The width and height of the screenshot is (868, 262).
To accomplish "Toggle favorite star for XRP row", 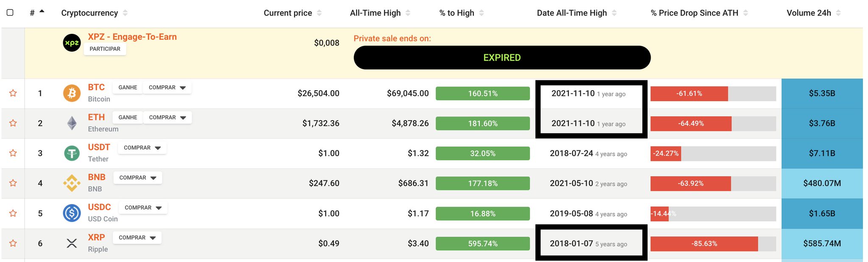I will 13,243.
